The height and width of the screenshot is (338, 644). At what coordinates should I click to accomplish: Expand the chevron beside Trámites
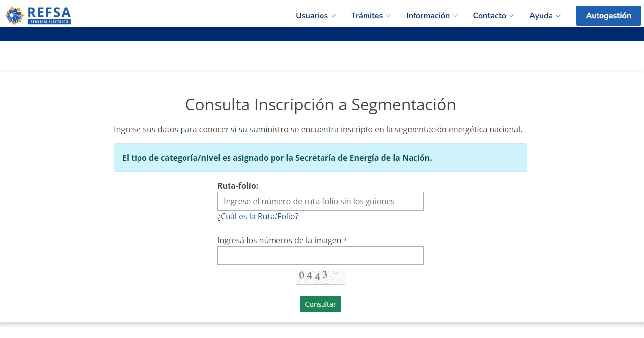click(388, 16)
